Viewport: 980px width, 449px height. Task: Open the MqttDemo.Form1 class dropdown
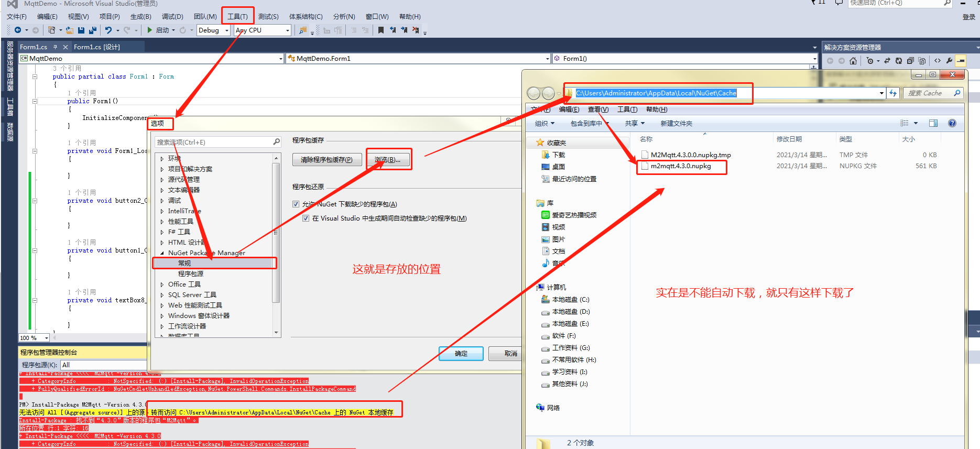click(x=548, y=59)
